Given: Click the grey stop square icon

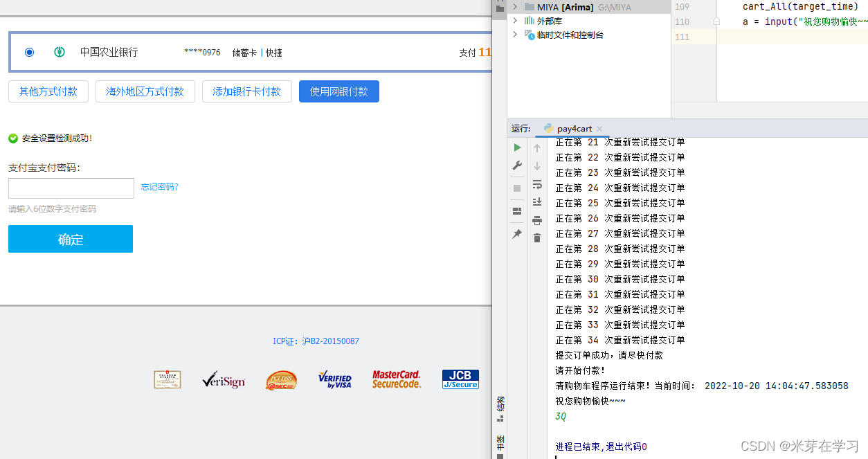Looking at the screenshot, I should [517, 188].
